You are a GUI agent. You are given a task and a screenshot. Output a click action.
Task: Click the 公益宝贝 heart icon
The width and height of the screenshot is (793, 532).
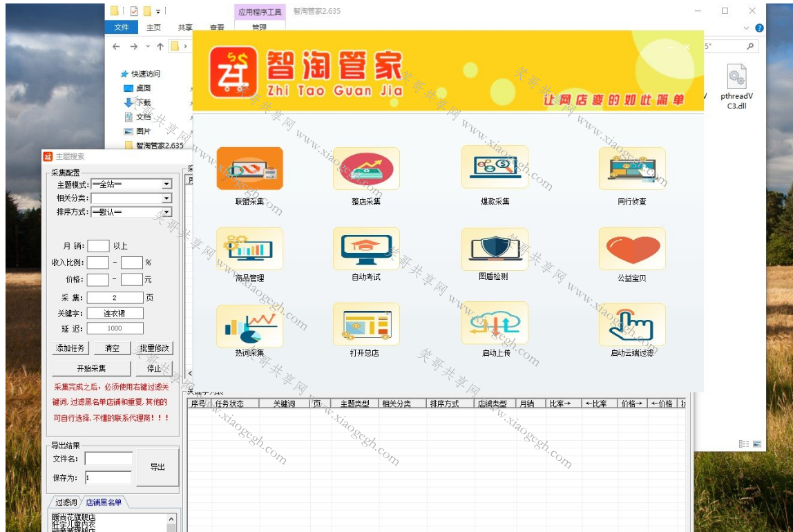632,248
